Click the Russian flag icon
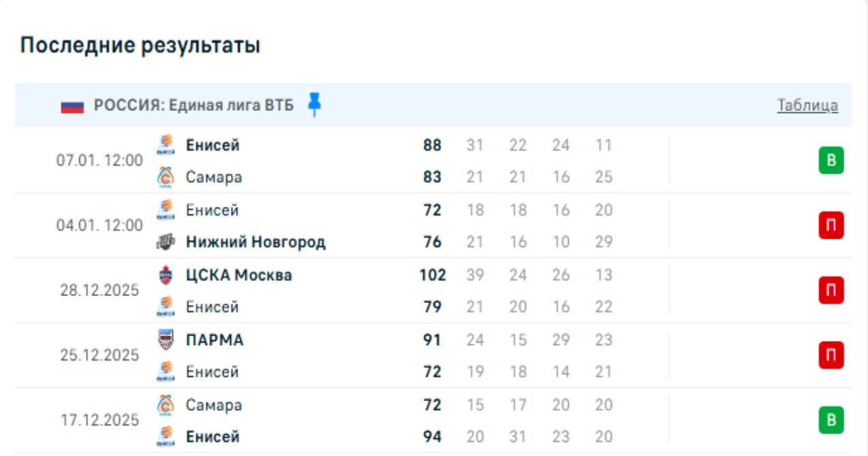The width and height of the screenshot is (868, 456). pyautogui.click(x=72, y=106)
